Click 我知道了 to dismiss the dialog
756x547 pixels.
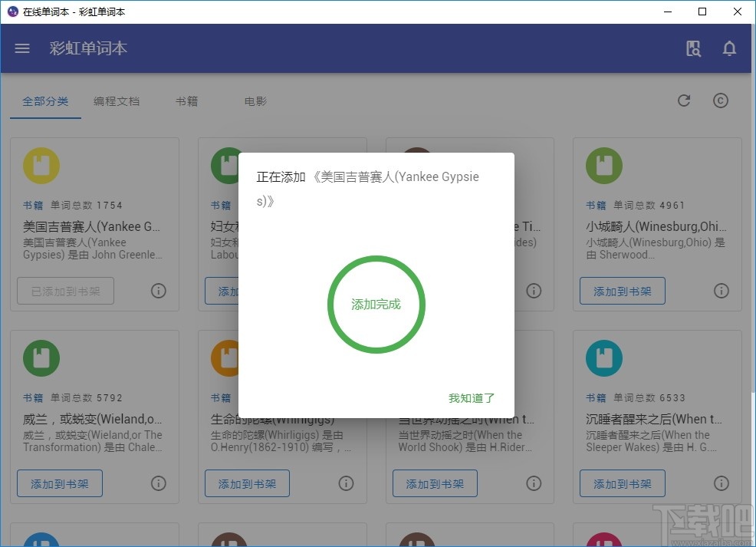coord(470,398)
